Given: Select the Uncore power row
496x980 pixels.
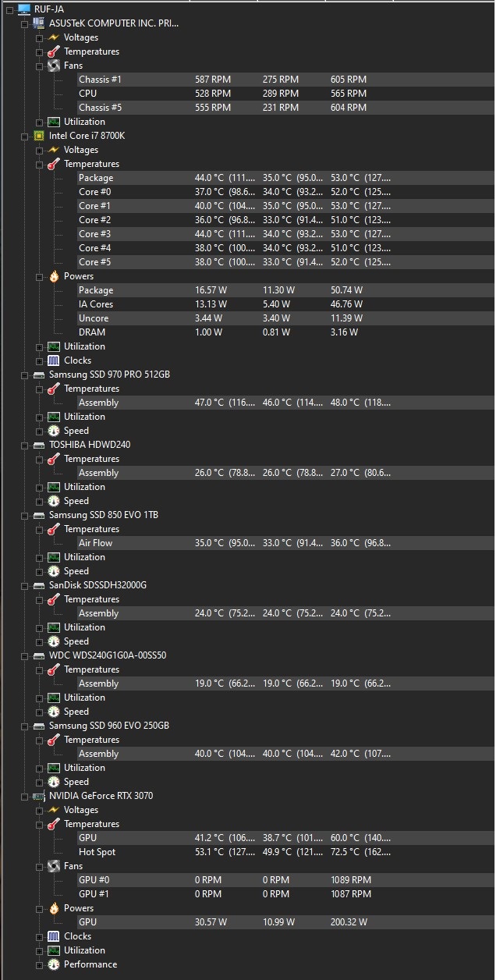Looking at the screenshot, I should (285, 318).
